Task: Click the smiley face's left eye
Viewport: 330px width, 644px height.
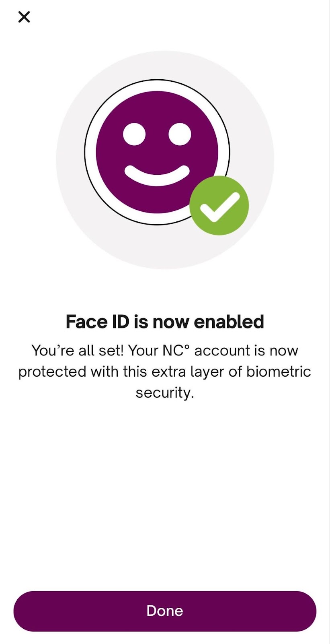Action: 134,134
